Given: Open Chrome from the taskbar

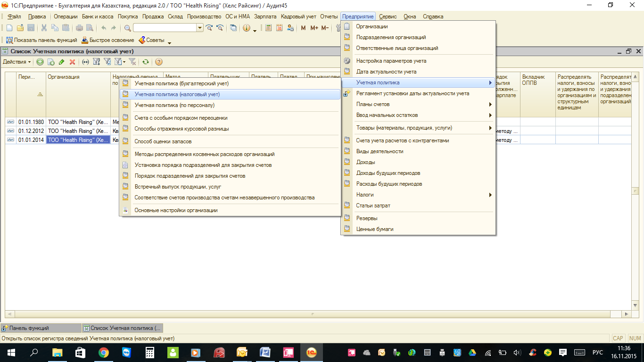Looking at the screenshot, I should (x=103, y=353).
